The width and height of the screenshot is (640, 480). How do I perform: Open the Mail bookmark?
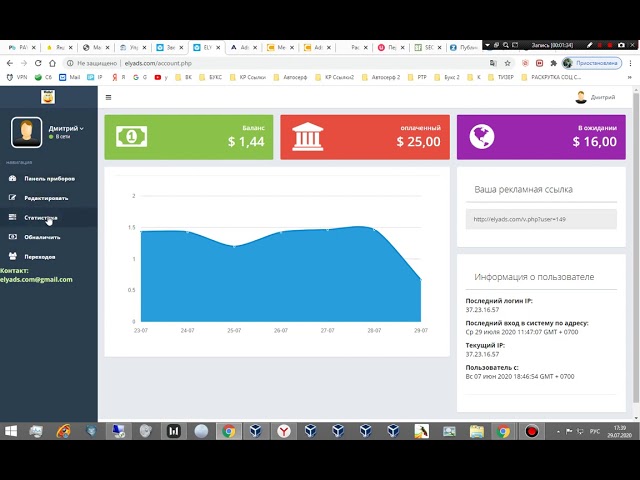pos(70,77)
